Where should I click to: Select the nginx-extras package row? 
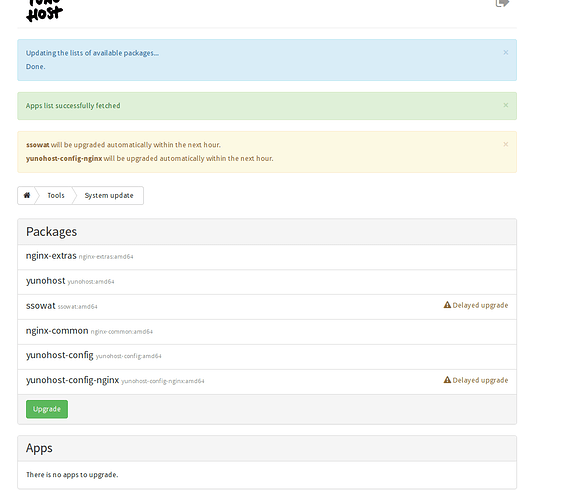(267, 257)
